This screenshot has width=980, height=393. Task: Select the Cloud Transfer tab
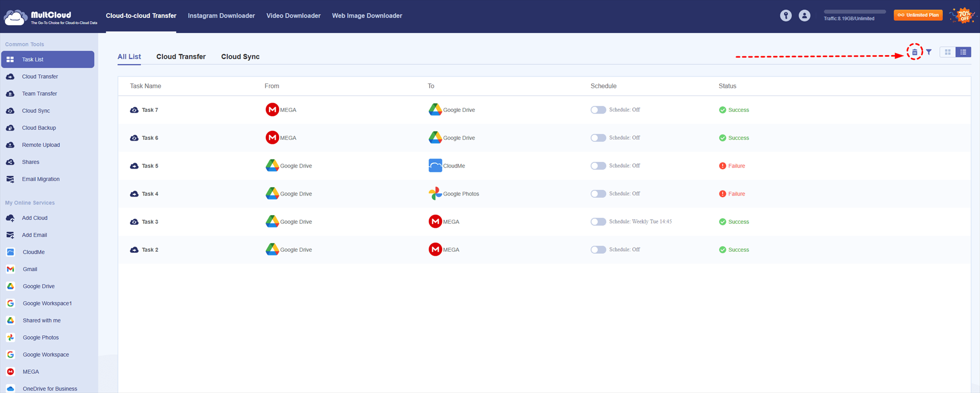point(181,57)
